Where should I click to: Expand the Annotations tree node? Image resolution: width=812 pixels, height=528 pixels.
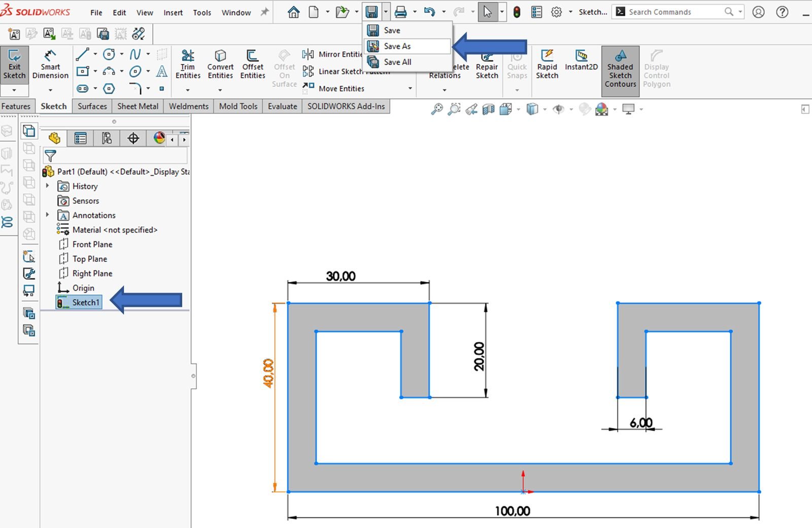click(x=48, y=215)
